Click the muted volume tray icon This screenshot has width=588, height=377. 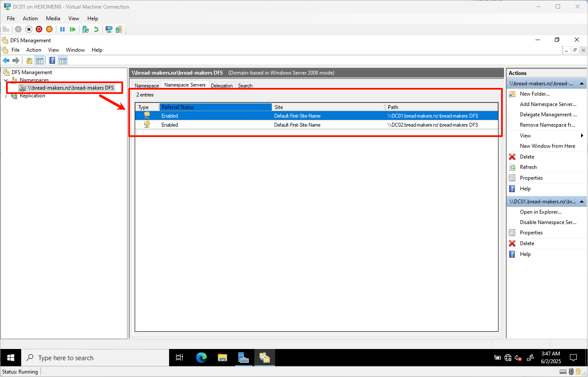pyautogui.click(x=519, y=358)
